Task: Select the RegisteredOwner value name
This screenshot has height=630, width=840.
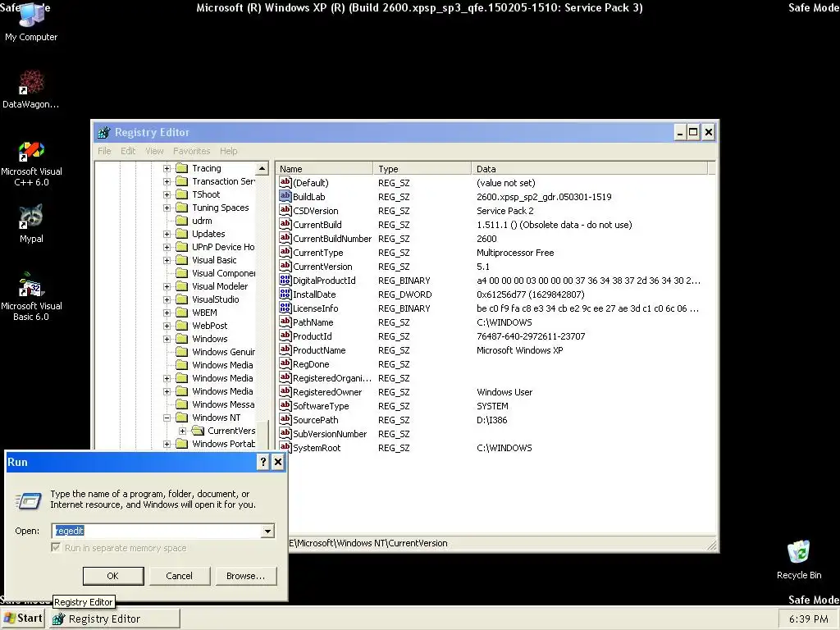Action: point(327,392)
